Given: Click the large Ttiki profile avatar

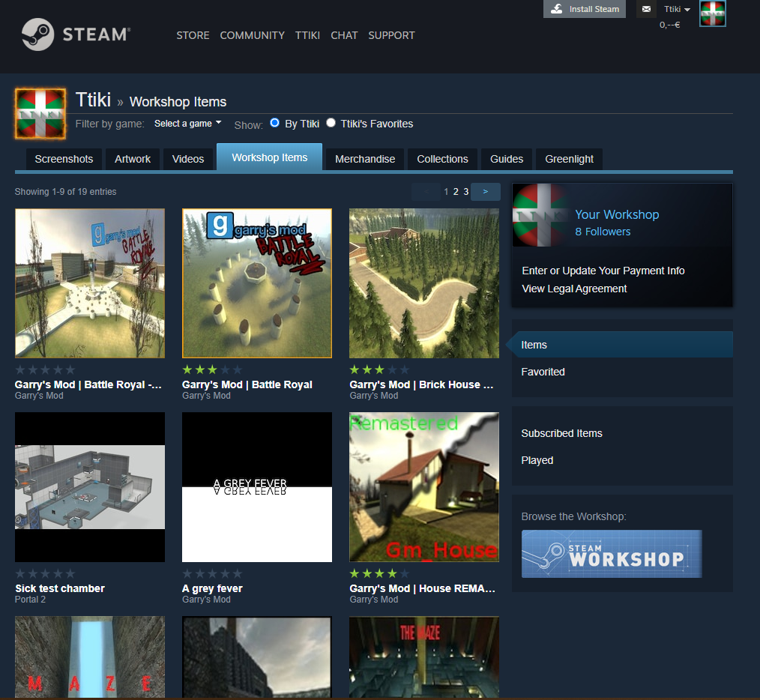Looking at the screenshot, I should coord(40,113).
